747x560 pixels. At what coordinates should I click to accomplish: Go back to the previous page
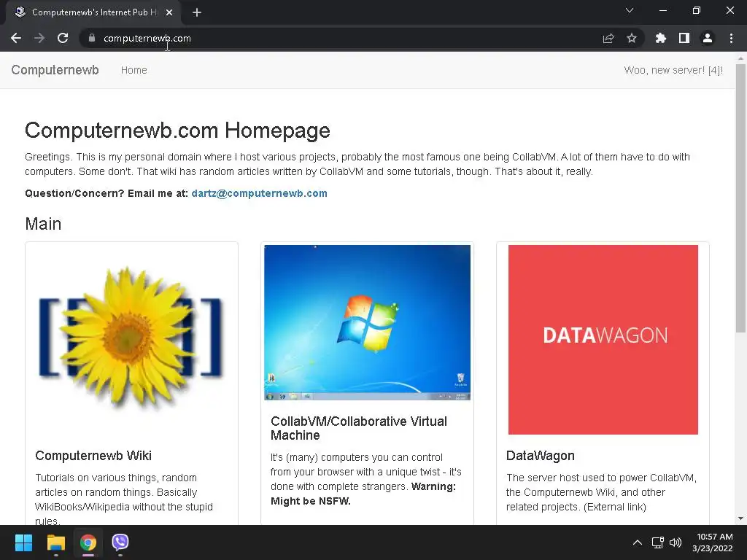point(16,38)
